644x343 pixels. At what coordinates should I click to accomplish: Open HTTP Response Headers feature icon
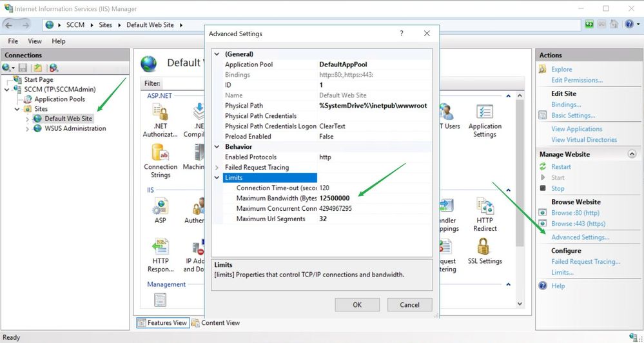click(160, 246)
